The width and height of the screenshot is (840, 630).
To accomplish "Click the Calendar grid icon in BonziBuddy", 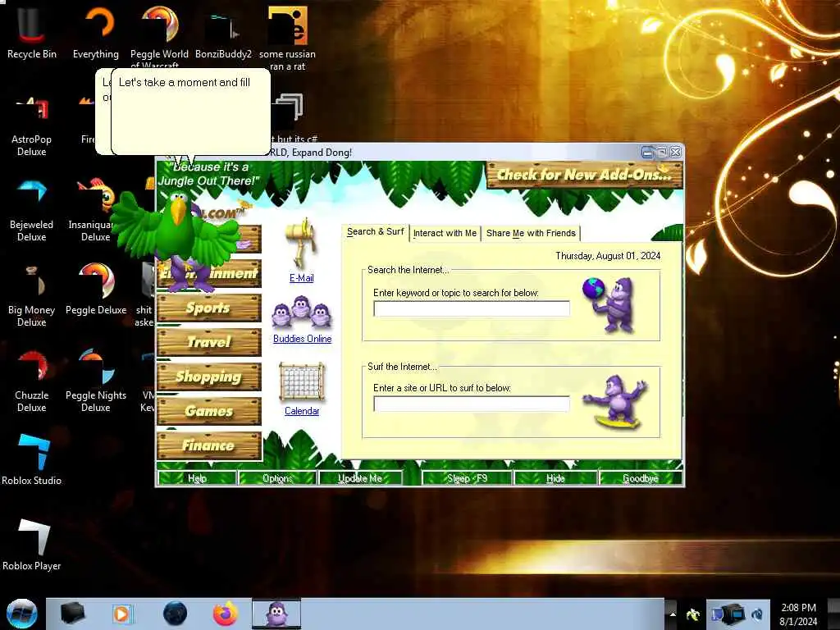I will pos(302,382).
